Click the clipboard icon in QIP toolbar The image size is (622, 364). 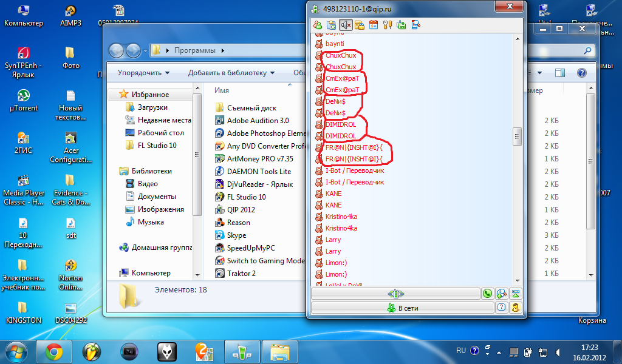tap(331, 25)
